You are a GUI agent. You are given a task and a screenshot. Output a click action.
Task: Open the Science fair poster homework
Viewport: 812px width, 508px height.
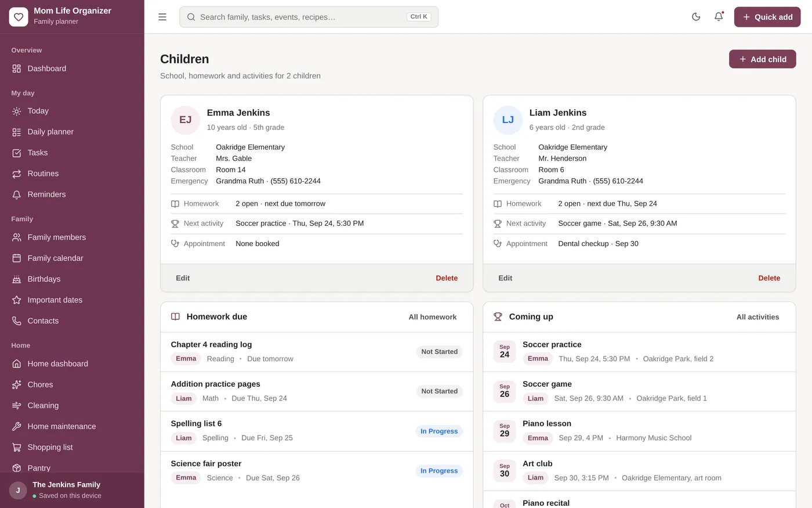pyautogui.click(x=317, y=471)
